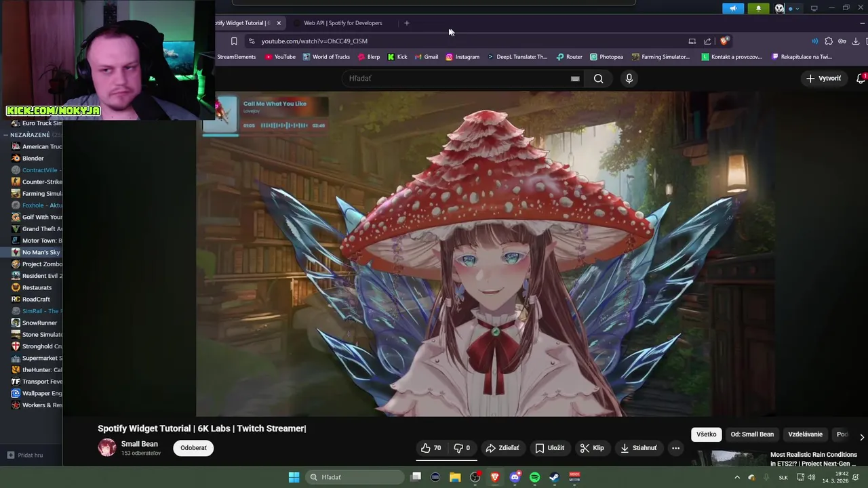
Task: Click Přidat hru add game in Steam
Action: 24,455
